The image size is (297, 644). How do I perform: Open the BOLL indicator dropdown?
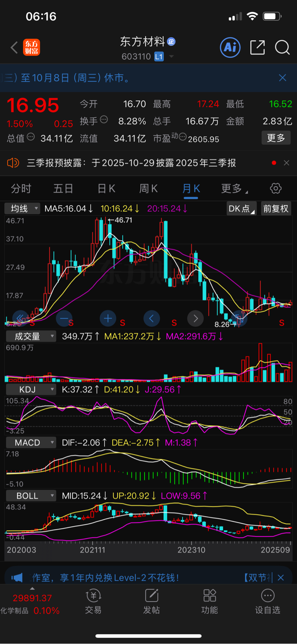[x=31, y=496]
